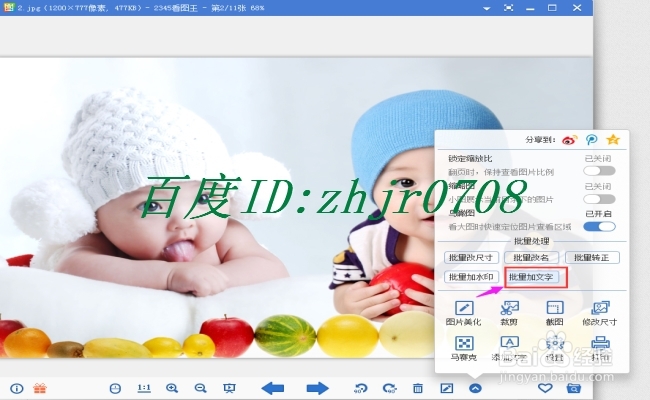The width and height of the screenshot is (650, 400).
Task: Click the 批量加水印 button
Action: coord(471,277)
